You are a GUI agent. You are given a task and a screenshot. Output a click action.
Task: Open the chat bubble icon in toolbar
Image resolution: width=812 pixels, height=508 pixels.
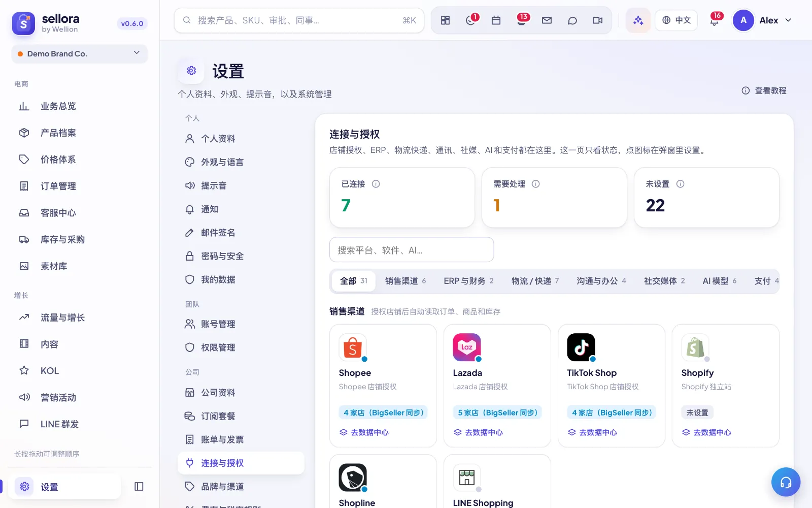(x=572, y=20)
